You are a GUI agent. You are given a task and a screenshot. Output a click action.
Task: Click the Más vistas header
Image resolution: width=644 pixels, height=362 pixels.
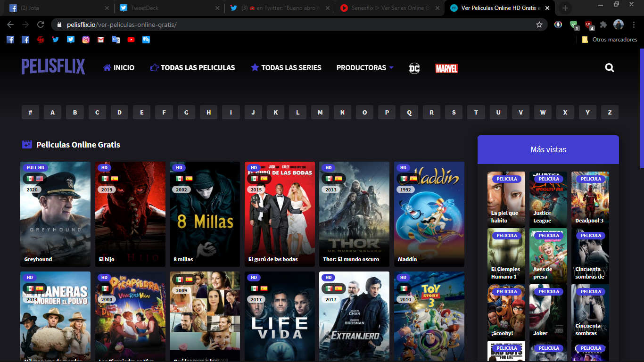(548, 149)
